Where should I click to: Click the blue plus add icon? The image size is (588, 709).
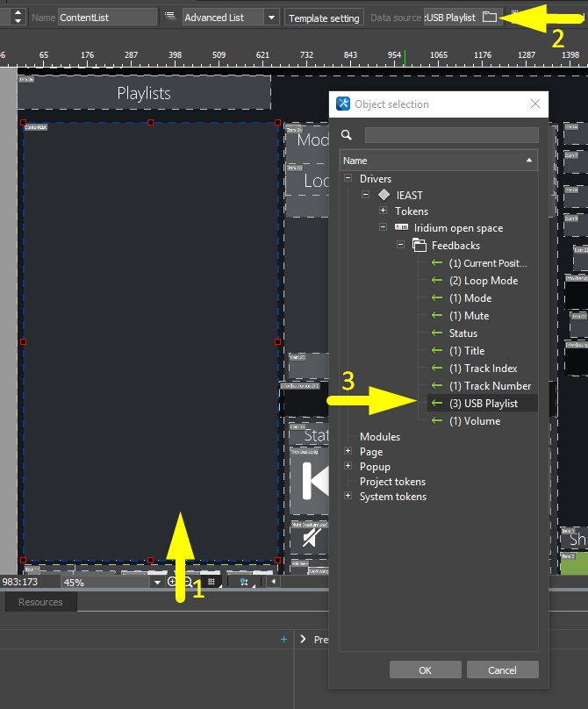click(283, 640)
